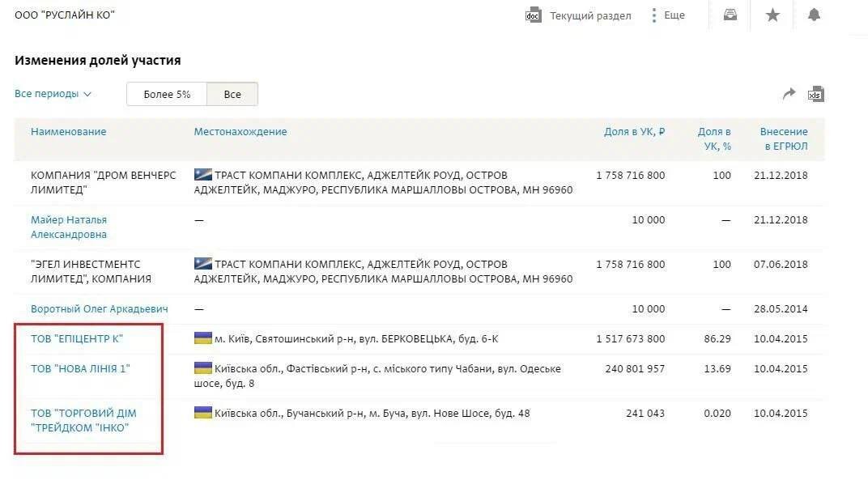Screen dimensions: 868x480
Task: Add company to favorites with star icon
Action: pyautogui.click(x=772, y=15)
